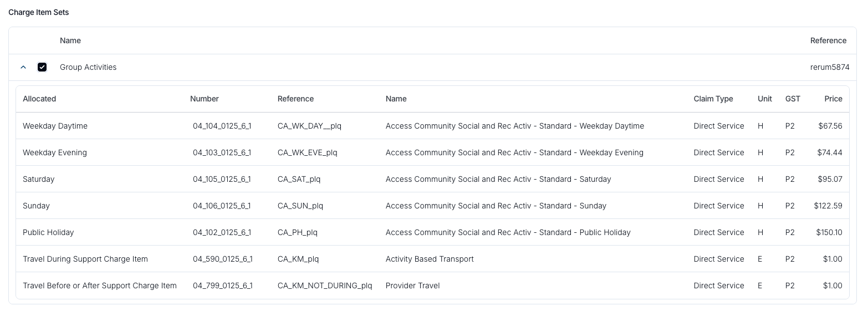This screenshot has width=868, height=321.
Task: Click the Saturday charge item row
Action: [432, 179]
